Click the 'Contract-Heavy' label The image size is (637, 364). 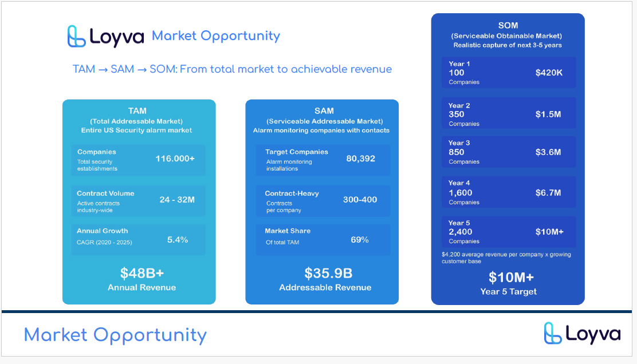(292, 193)
